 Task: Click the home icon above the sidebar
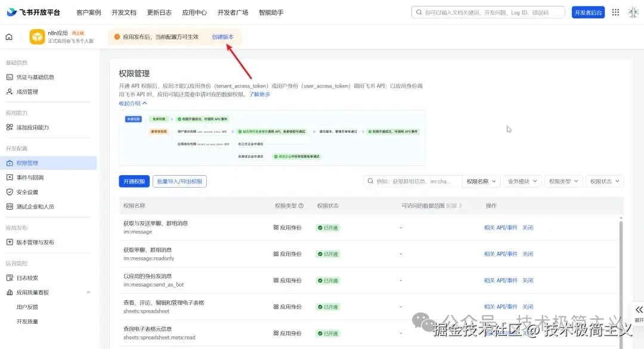tap(8, 36)
